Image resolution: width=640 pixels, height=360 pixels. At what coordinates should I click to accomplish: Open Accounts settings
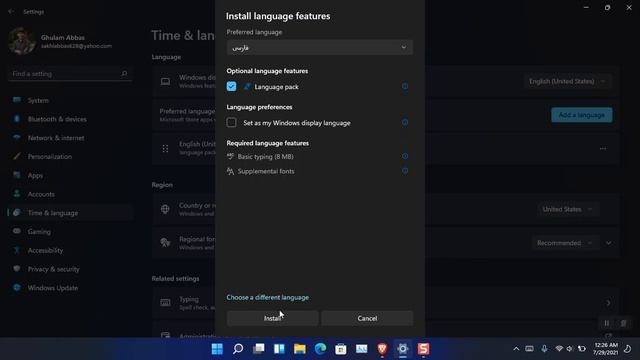[x=70, y=194]
